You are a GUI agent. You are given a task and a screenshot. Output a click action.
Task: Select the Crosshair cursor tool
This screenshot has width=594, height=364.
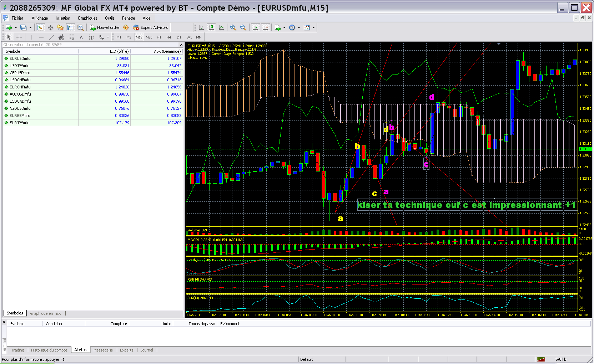tap(19, 37)
